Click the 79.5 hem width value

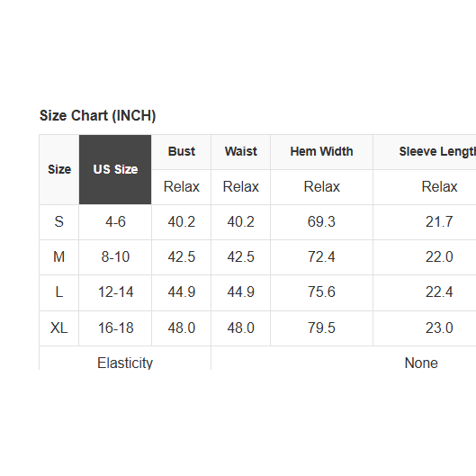click(321, 328)
